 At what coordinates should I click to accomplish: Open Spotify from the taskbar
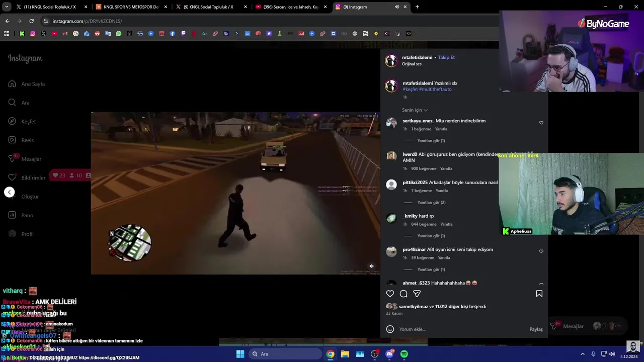tap(404, 354)
